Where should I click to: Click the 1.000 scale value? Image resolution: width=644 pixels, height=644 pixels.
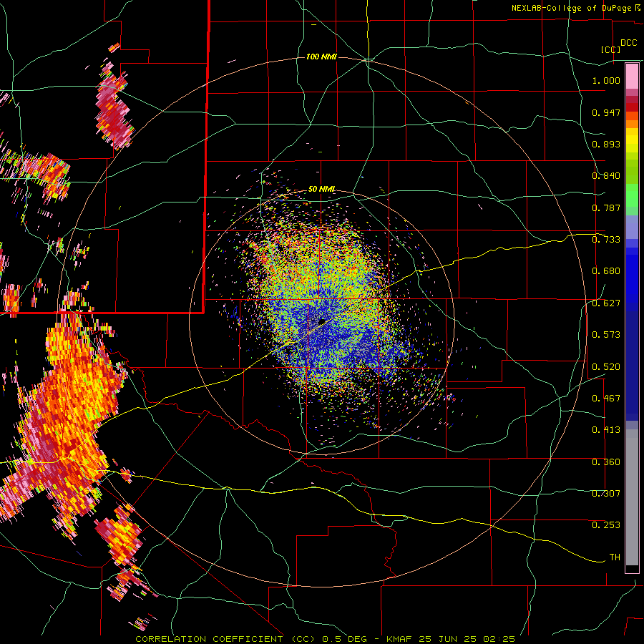[606, 80]
